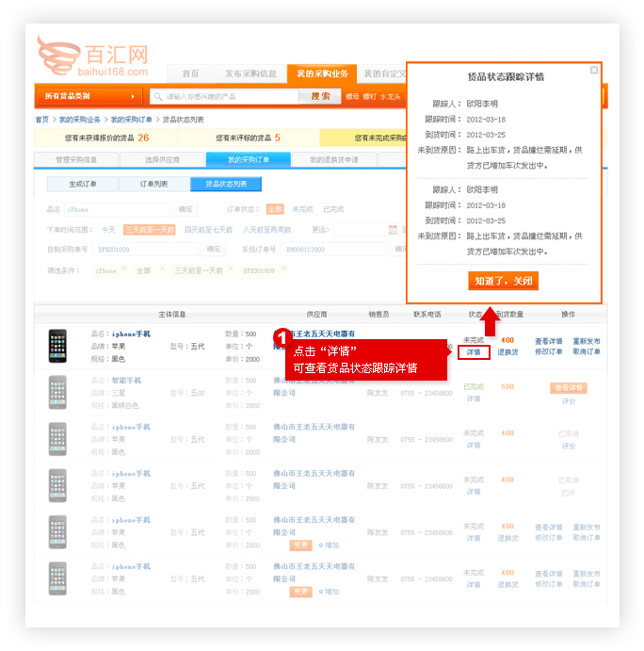The image size is (644, 651).
Task: Open the 选择供应商 tab
Action: tap(162, 160)
